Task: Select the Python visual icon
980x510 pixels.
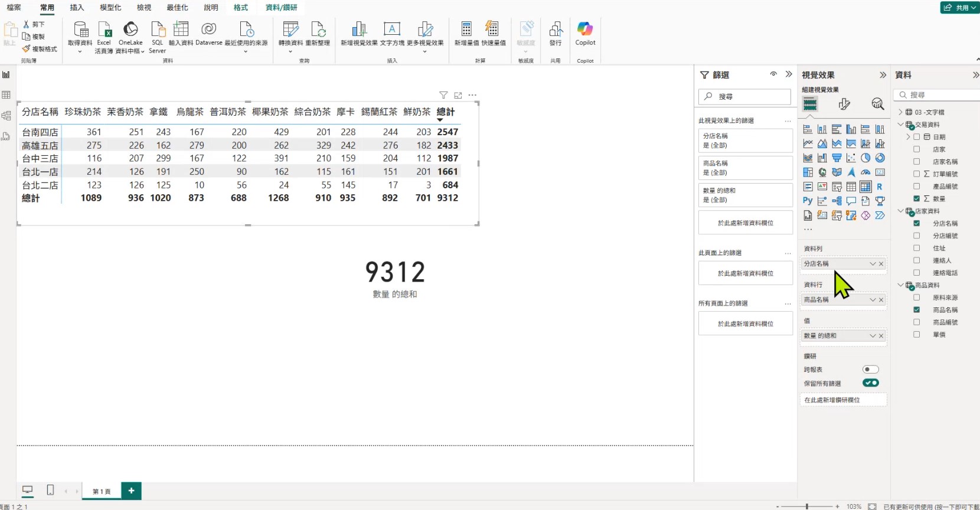Action: pos(808,201)
